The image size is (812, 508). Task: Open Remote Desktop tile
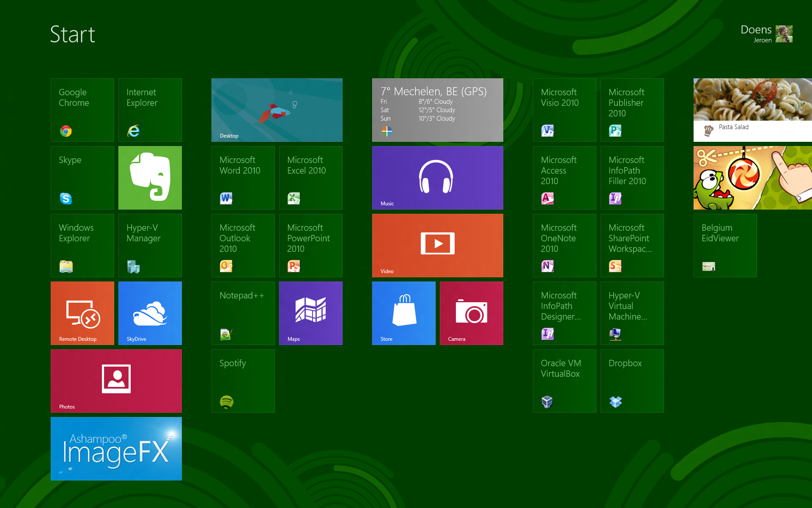pyautogui.click(x=82, y=313)
